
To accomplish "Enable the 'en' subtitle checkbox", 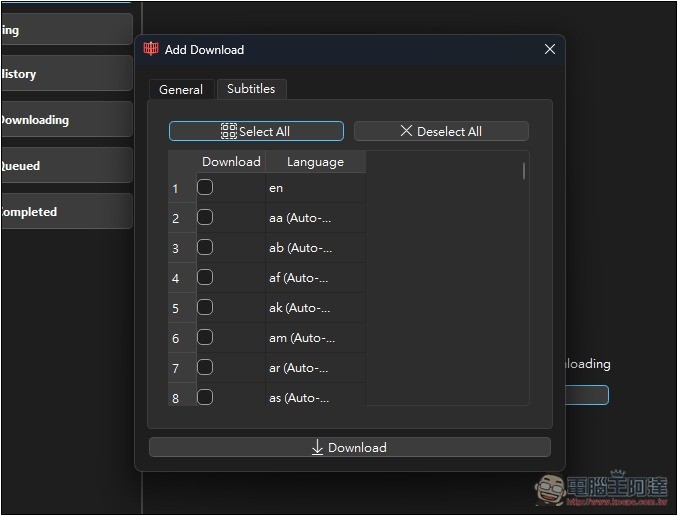I will (205, 187).
